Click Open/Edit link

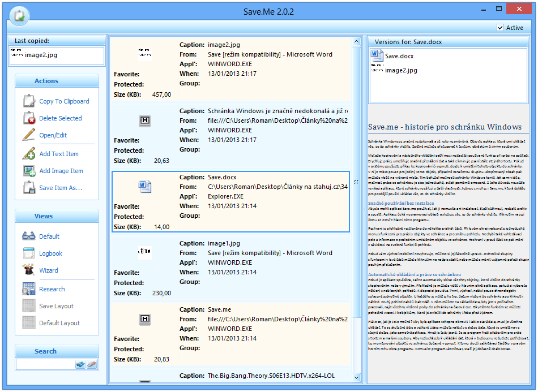point(53,135)
